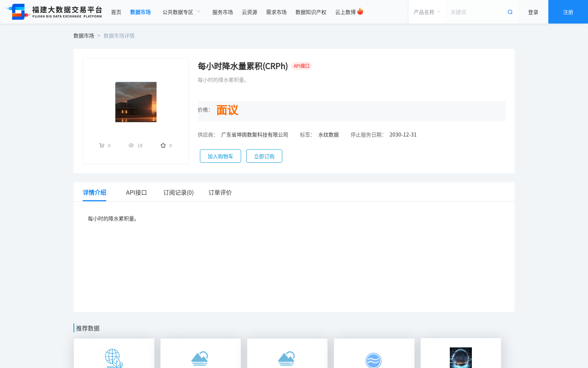The image size is (588, 368).
Task: Click the 水纹数据 tag value
Action: point(329,135)
